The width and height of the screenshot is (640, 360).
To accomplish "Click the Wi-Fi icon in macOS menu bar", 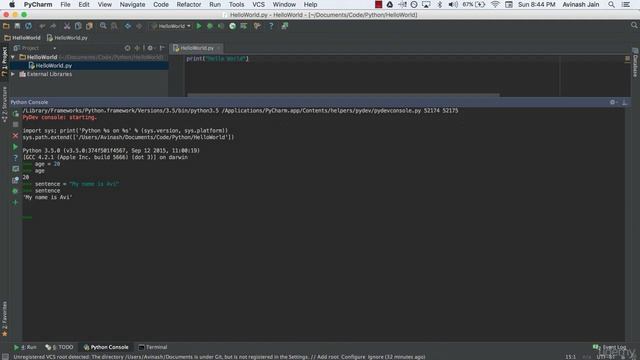I will pyautogui.click(x=495, y=4).
